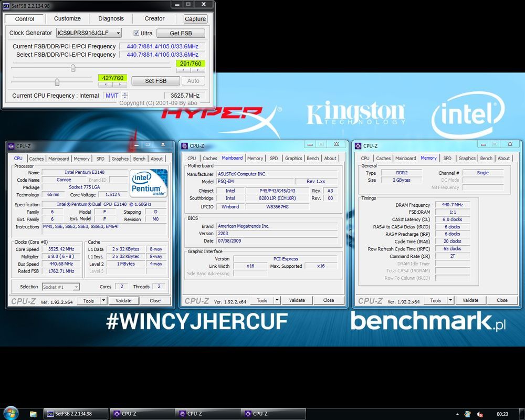Click the Auto button in SetFSB
This screenshot has height=420, width=525.
[193, 81]
